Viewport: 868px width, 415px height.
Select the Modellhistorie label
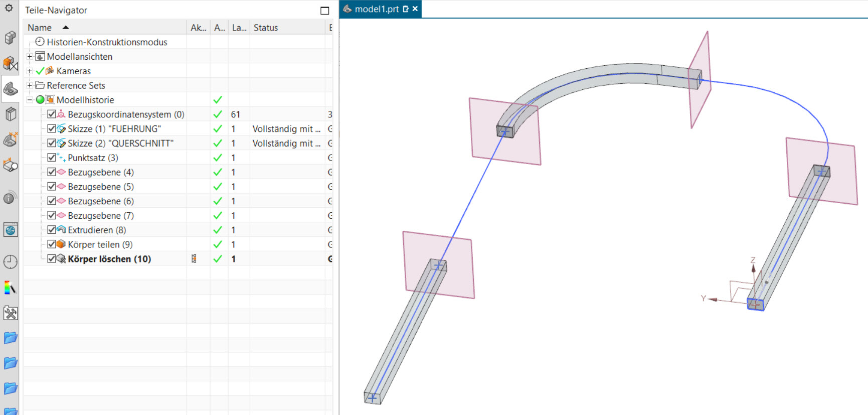pos(85,100)
